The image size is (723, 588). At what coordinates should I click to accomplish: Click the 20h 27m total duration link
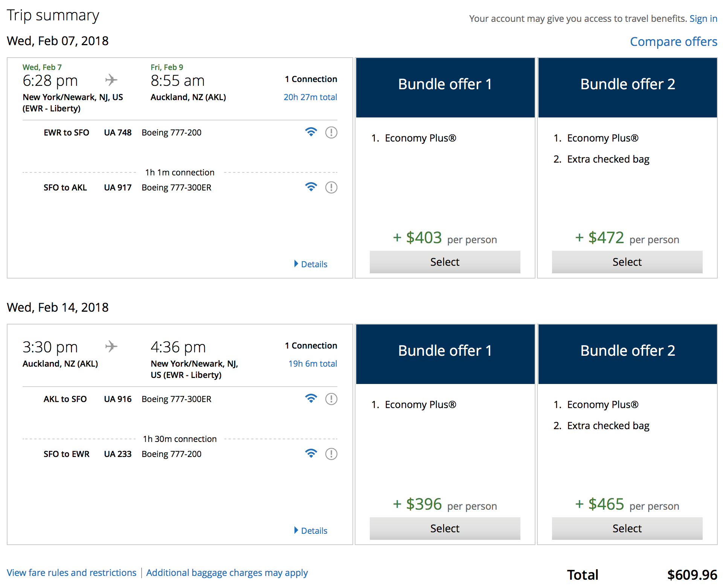310,97
